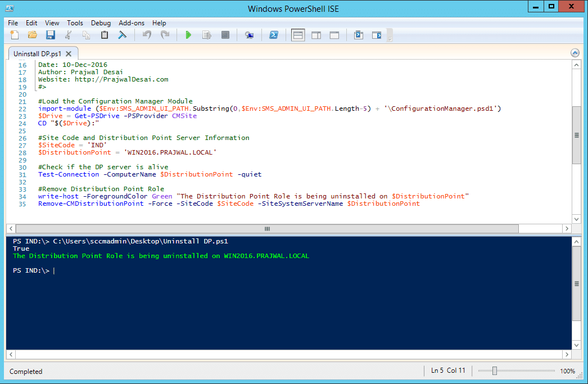Click Website URL text on line 18
Viewport: 588px width, 384px height.
[121, 79]
